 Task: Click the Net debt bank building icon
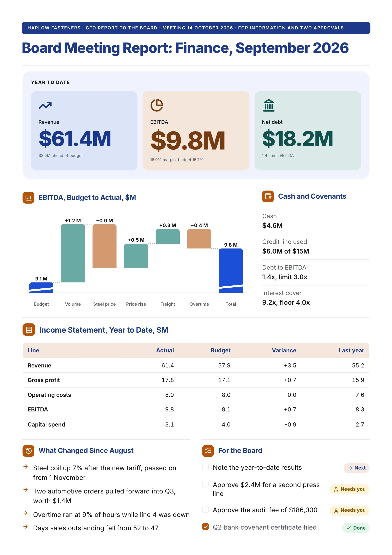pyautogui.click(x=269, y=105)
